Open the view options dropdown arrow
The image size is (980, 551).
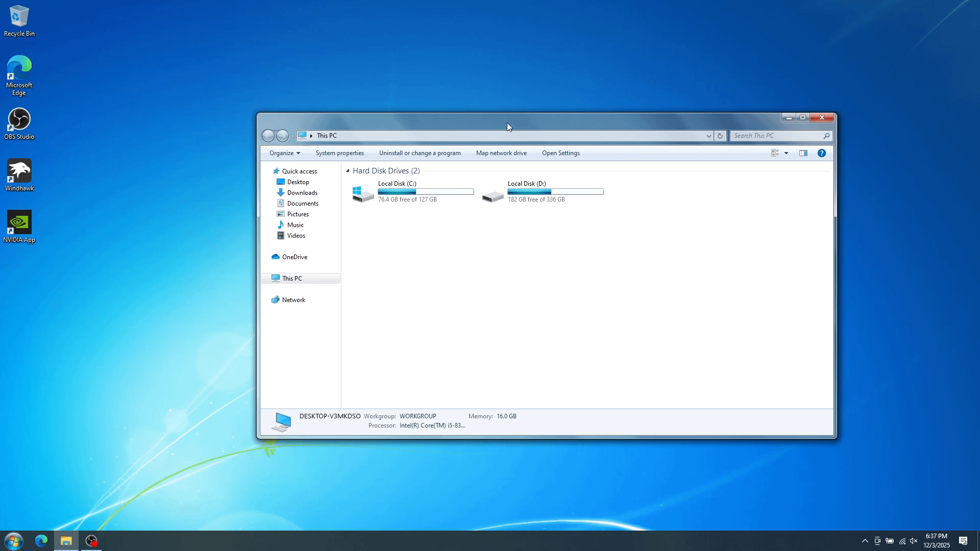click(786, 153)
